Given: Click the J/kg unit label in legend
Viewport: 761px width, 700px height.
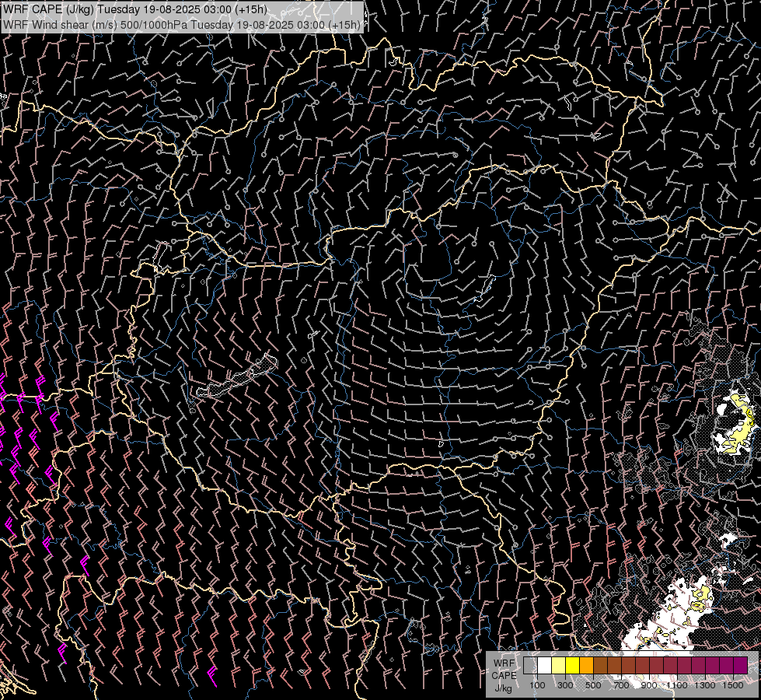Looking at the screenshot, I should pyautogui.click(x=503, y=688).
